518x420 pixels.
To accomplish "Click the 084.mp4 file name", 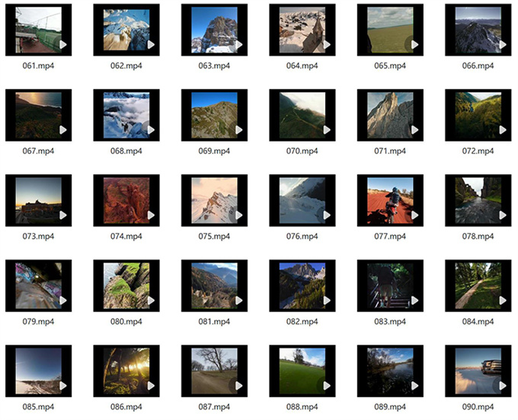I will pos(478,322).
